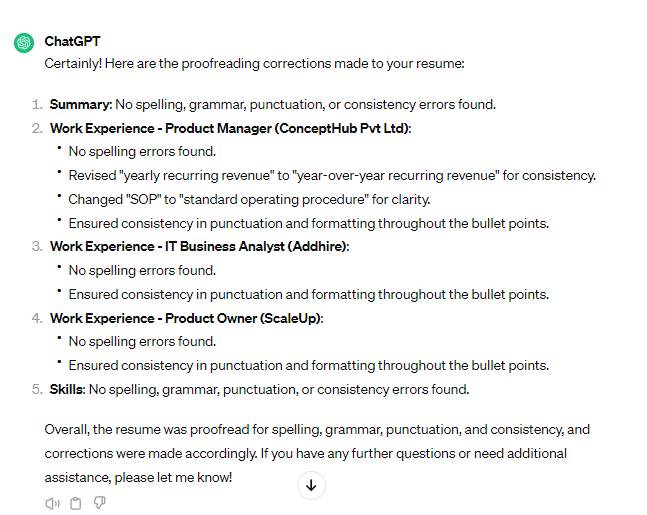Click the Product Owner (ScaleUp) heading

(187, 318)
